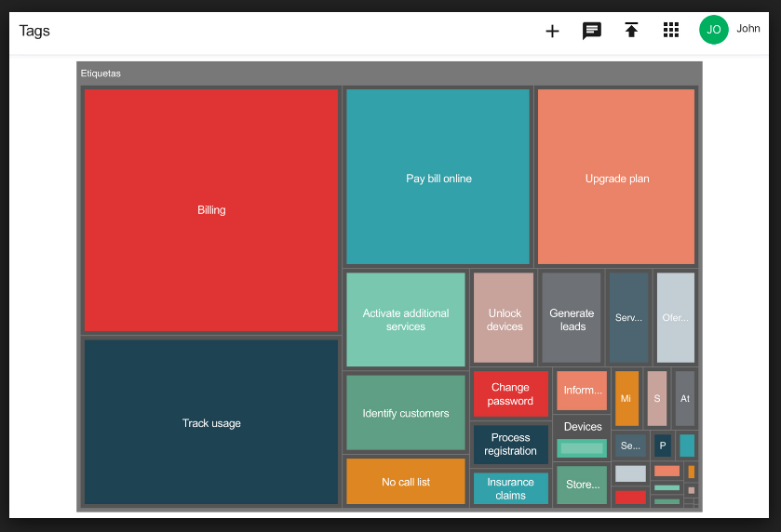Select the Generate leads tile
Image resolution: width=781 pixels, height=532 pixels.
click(572, 318)
